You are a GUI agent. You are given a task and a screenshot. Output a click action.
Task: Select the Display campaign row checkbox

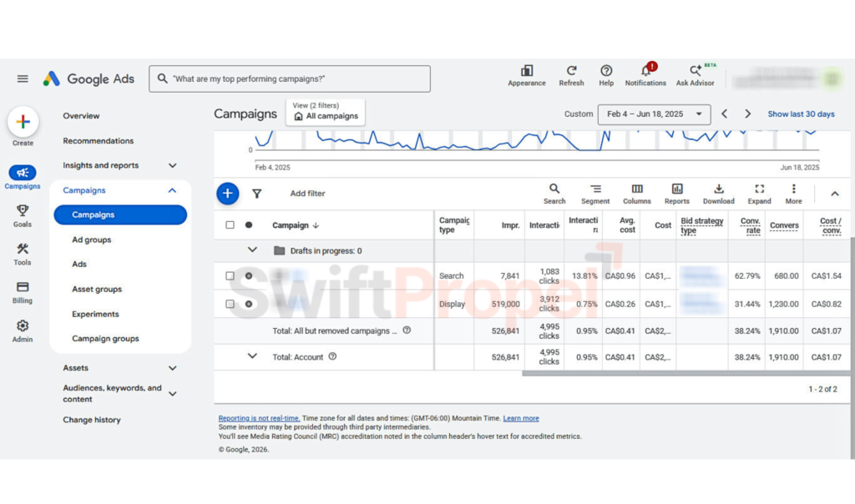point(230,304)
